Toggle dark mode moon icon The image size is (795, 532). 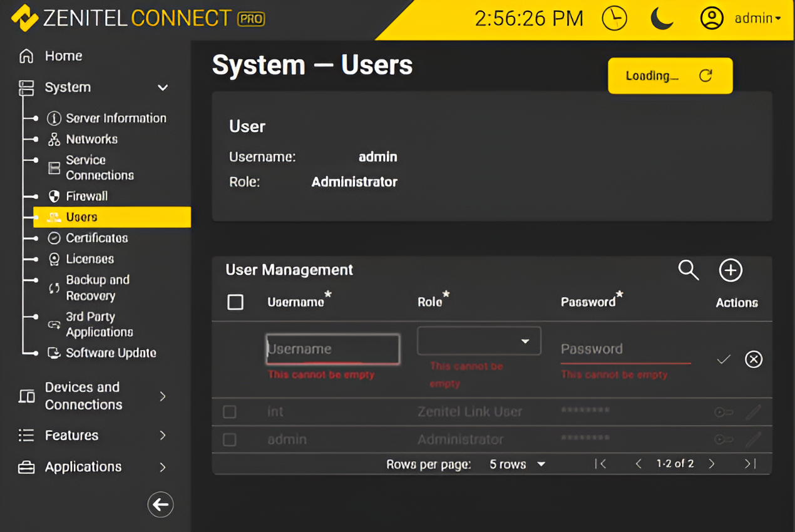coord(662,18)
